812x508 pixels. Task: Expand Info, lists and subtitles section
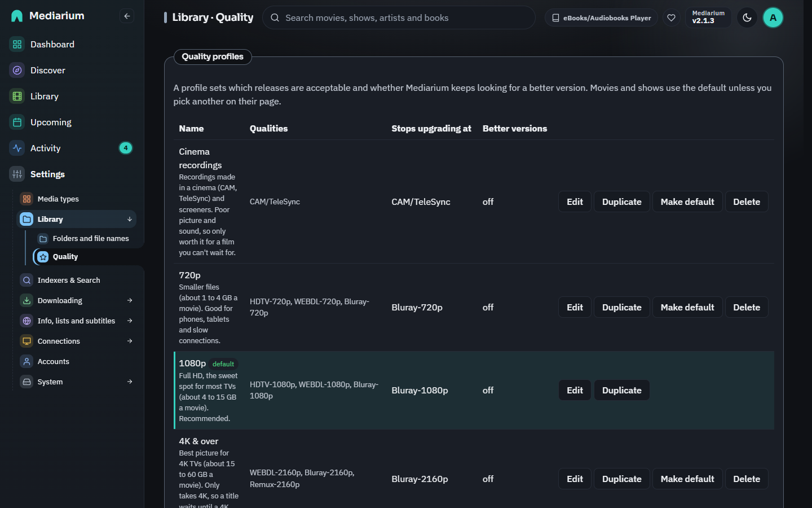[x=130, y=321]
